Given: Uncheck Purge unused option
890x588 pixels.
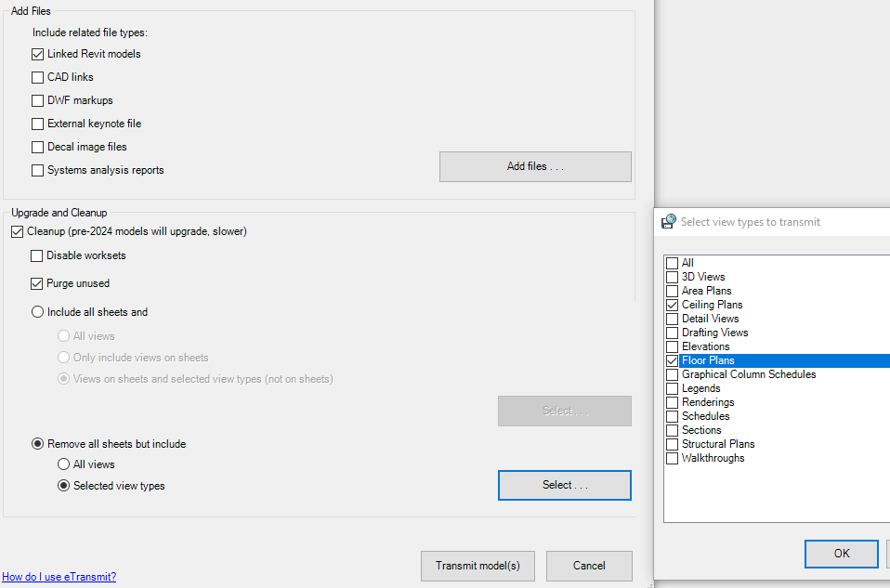Looking at the screenshot, I should 37,284.
